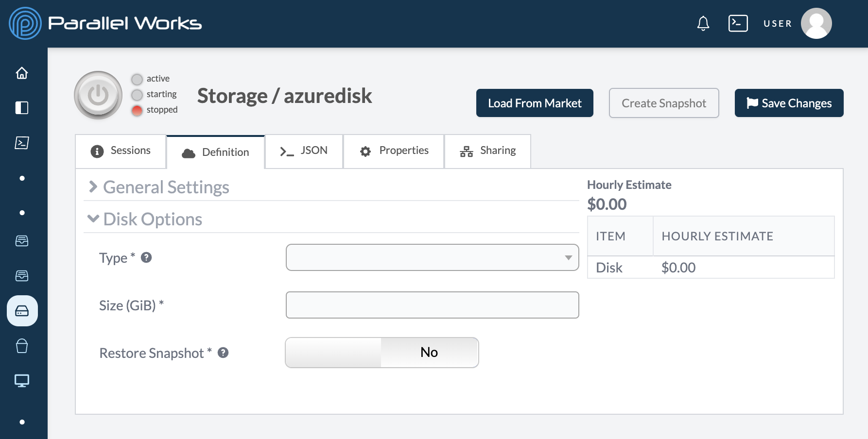Click the USER label in header
The height and width of the screenshot is (439, 868).
coord(778,23)
